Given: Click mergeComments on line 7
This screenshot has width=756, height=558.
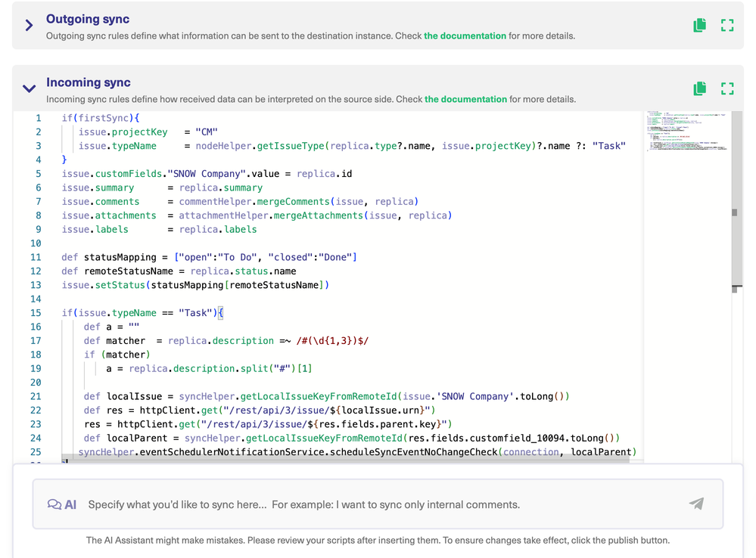Looking at the screenshot, I should click(293, 201).
